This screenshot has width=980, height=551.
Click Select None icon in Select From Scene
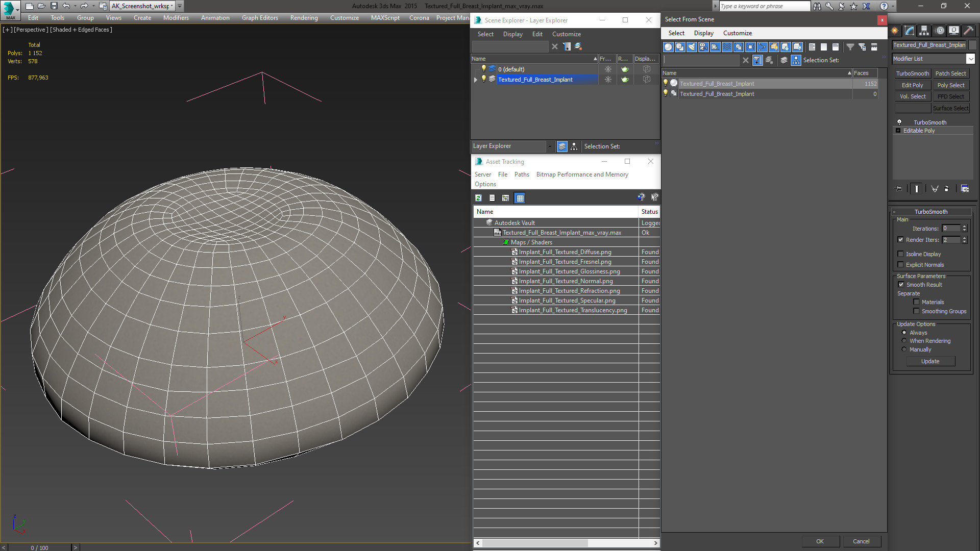pyautogui.click(x=824, y=47)
